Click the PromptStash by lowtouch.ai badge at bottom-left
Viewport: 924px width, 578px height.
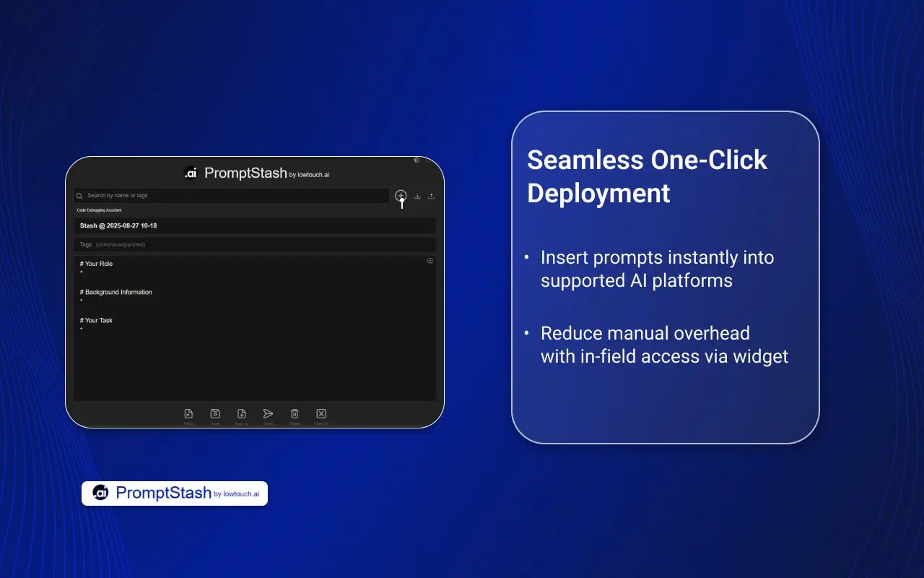tap(175, 493)
